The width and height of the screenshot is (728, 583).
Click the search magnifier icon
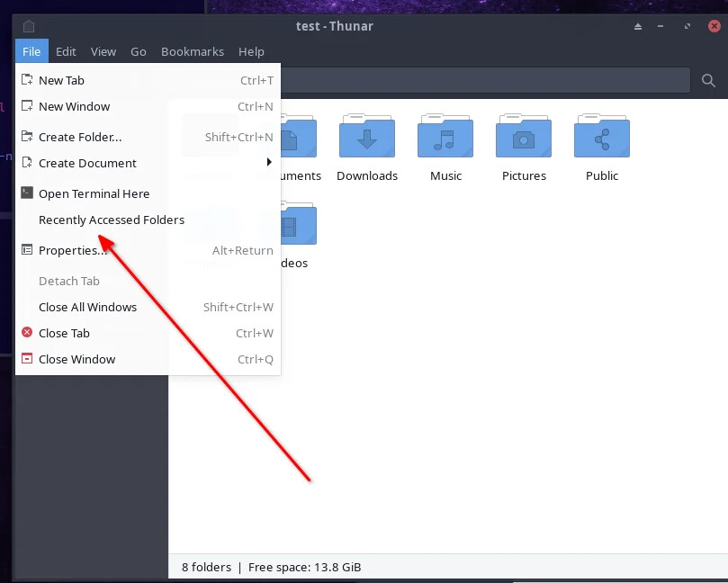[x=708, y=79]
